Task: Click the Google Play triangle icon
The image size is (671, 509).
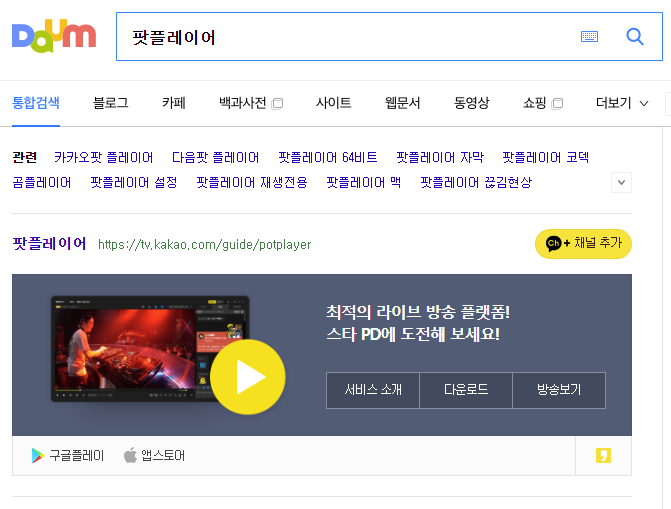Action: (38, 455)
